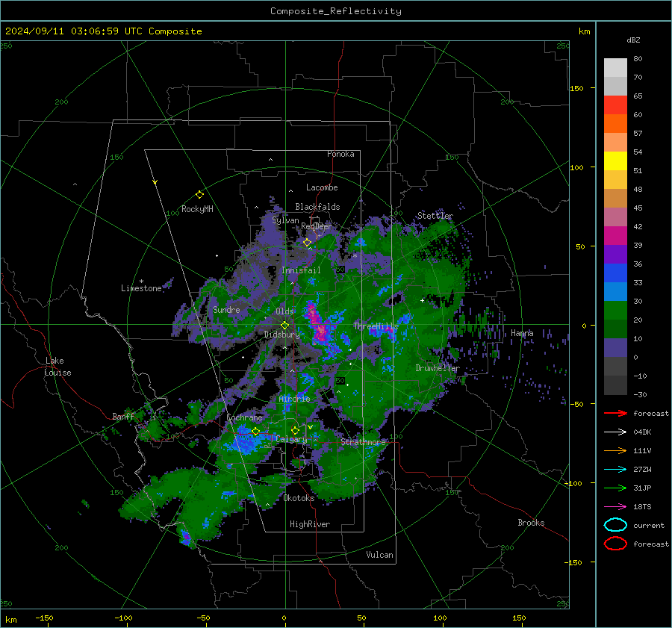672x628 pixels.
Task: Click the dBZ legend heading
Action: click(x=633, y=40)
